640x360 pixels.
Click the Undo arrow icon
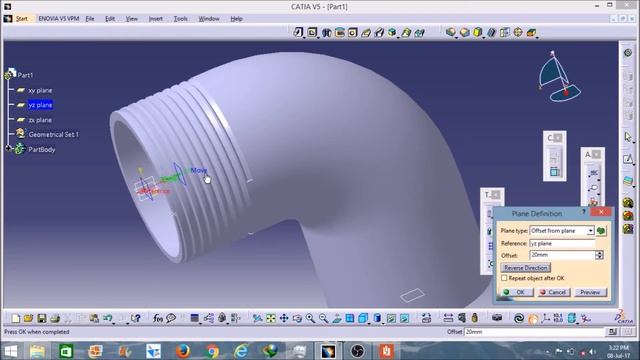107,318
